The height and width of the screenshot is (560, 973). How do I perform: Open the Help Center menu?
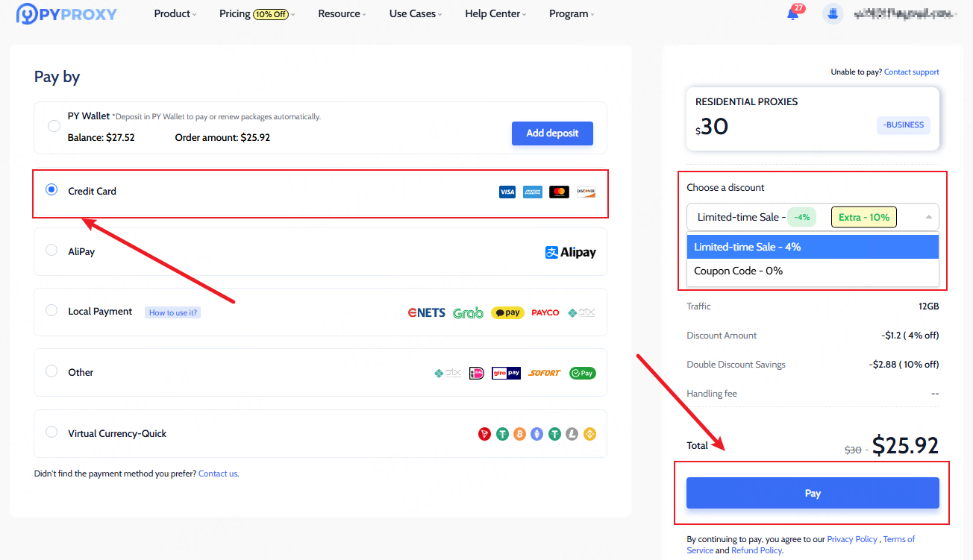[495, 14]
